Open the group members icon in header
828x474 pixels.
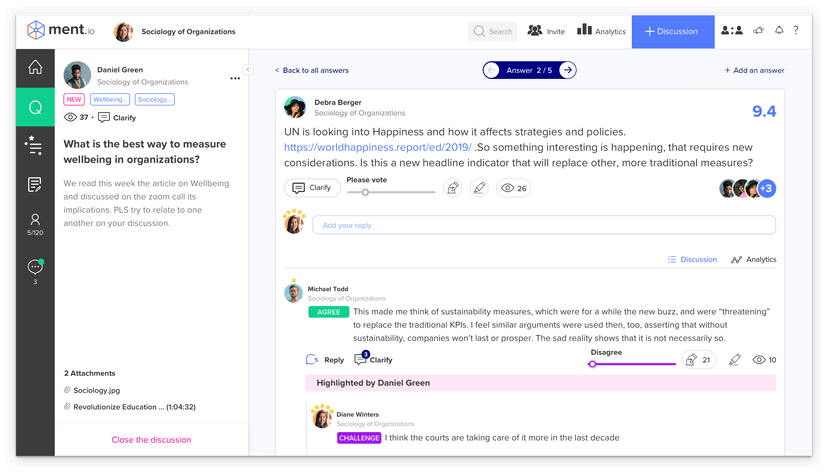pos(732,31)
